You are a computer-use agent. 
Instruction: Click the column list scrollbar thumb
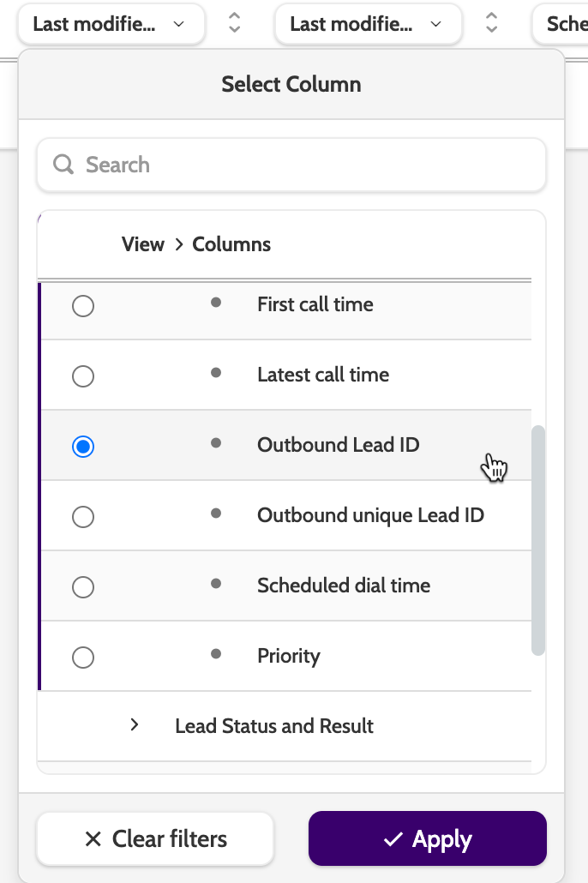tap(538, 540)
